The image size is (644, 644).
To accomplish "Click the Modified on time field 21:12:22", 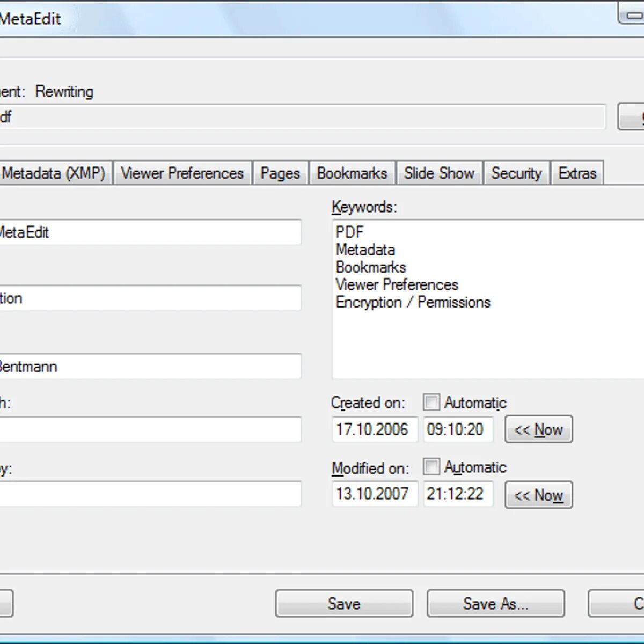I will tap(458, 494).
